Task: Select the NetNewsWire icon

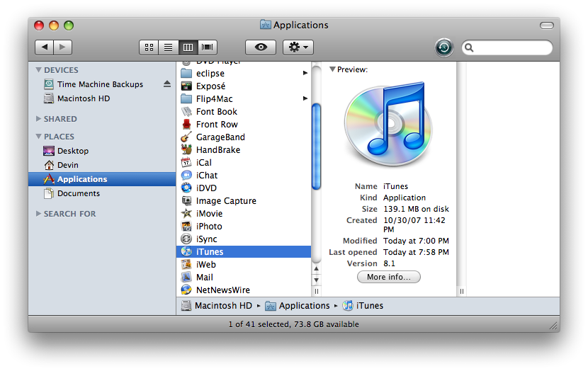Action: coord(186,290)
